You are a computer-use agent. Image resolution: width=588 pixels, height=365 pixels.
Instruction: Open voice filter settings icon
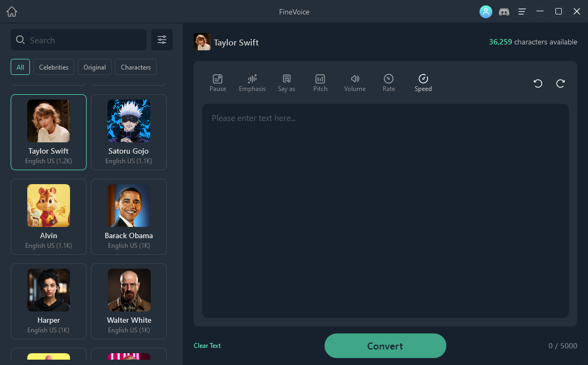pos(162,40)
